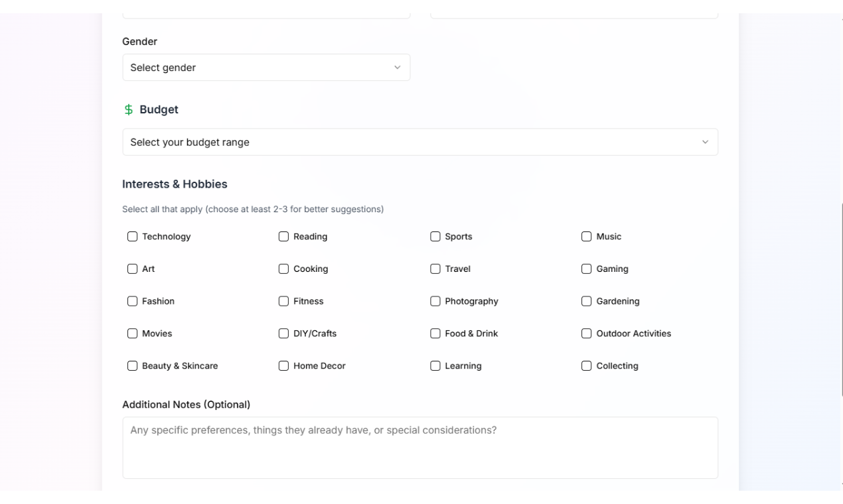Select the Gardening interest checkbox
This screenshot has height=504, width=843.
pos(587,301)
